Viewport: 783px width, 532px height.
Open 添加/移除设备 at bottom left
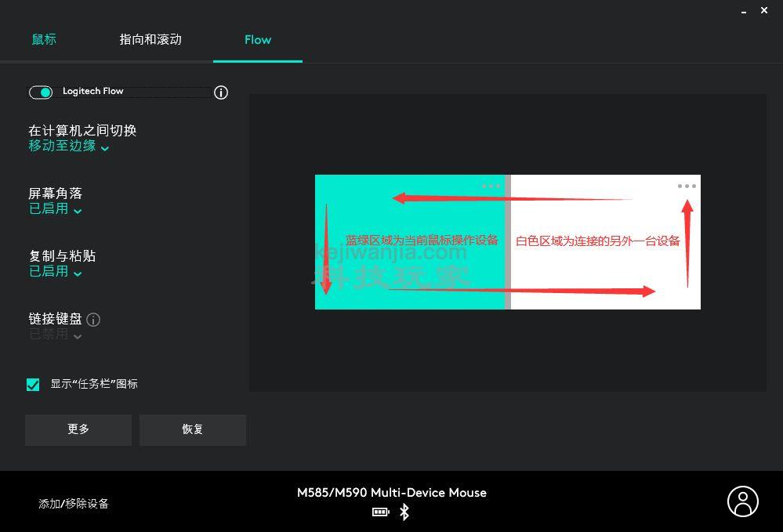(x=72, y=504)
